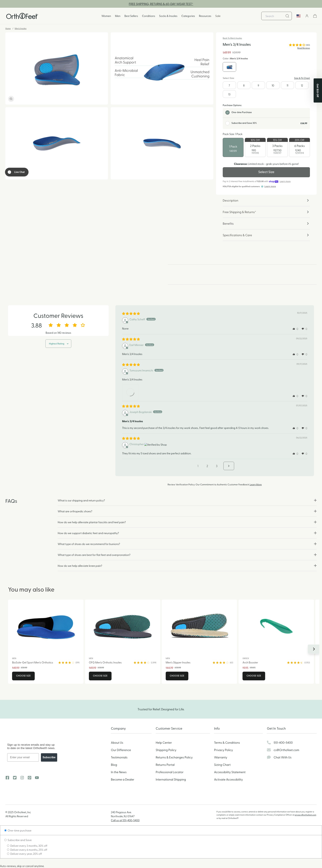Open the account profile icon
The image size is (322, 868).
(307, 16)
